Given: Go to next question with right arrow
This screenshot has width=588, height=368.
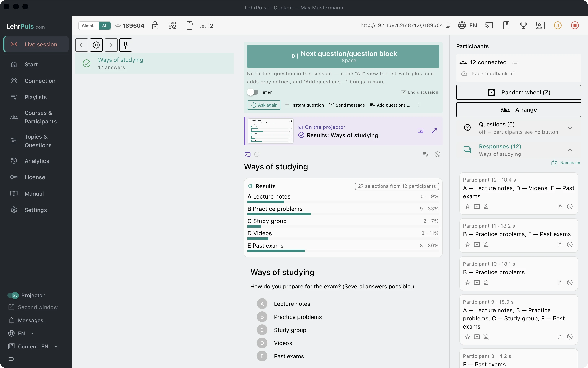Looking at the screenshot, I should pyautogui.click(x=111, y=45).
